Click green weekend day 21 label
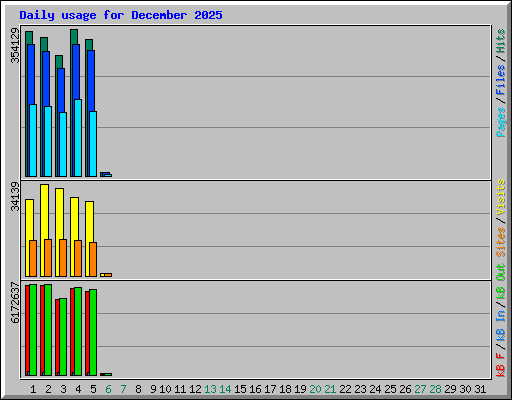The width and height of the screenshot is (512, 400). [330, 389]
